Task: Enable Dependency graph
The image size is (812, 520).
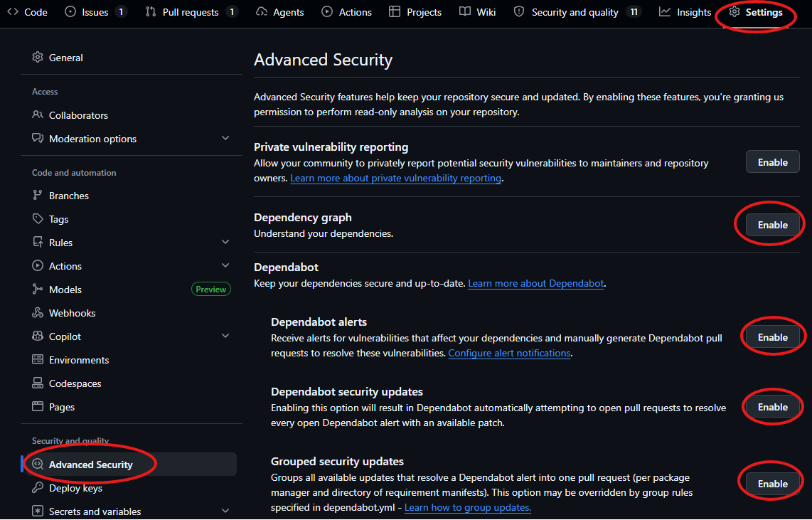Action: pos(773,225)
